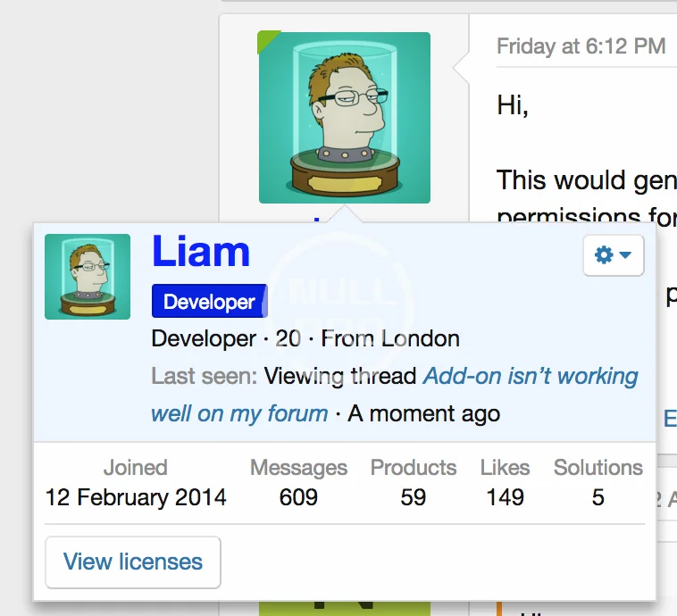677x616 pixels.
Task: Click the Messages count 609
Action: [x=298, y=497]
